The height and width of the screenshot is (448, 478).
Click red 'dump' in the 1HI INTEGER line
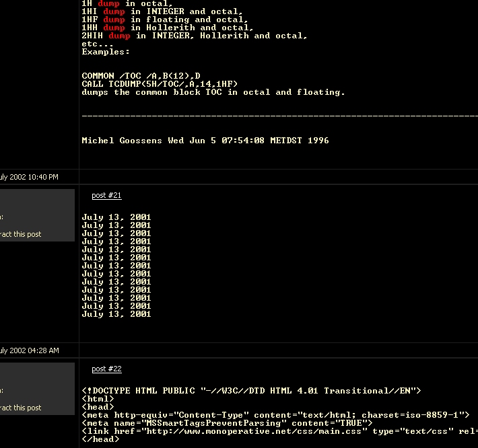114,12
